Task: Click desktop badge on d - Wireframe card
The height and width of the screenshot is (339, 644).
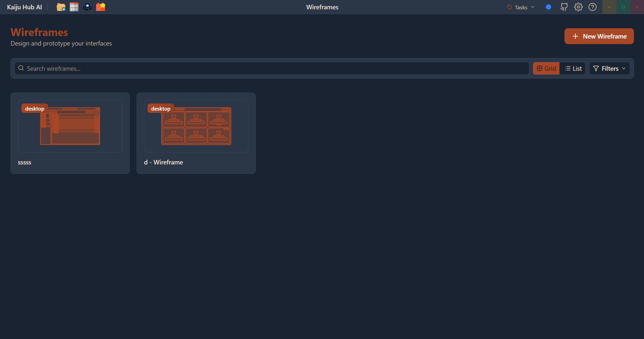Action: [161, 109]
